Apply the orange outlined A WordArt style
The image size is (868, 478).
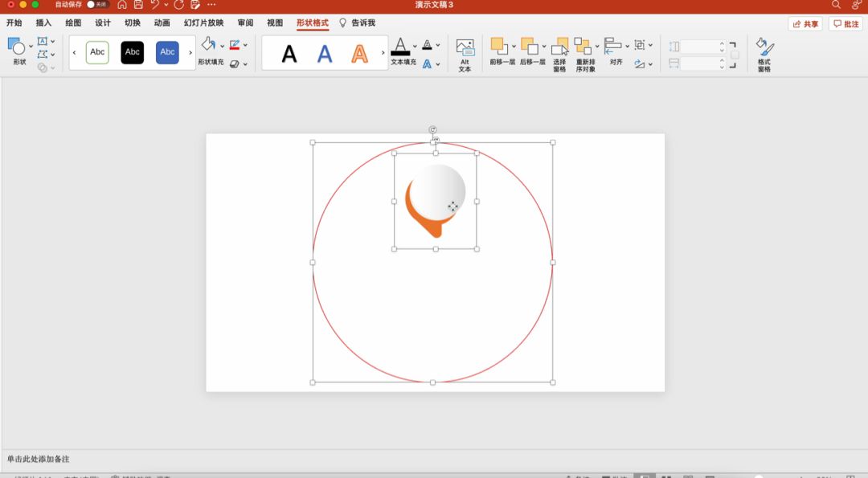[360, 54]
